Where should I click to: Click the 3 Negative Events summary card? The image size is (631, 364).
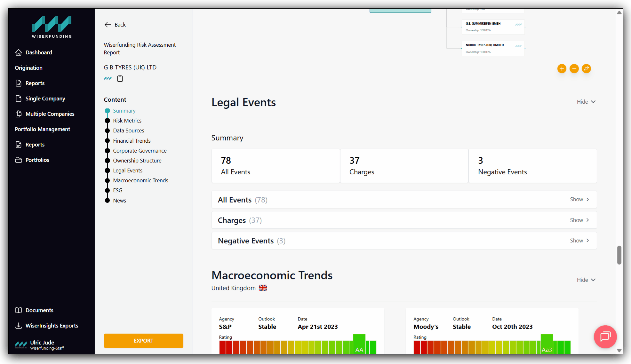coord(533,166)
